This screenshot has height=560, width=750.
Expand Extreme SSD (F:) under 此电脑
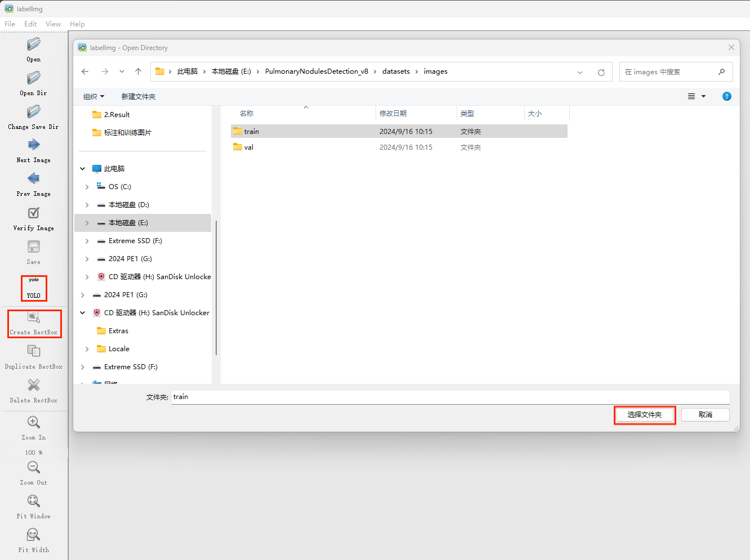87,241
